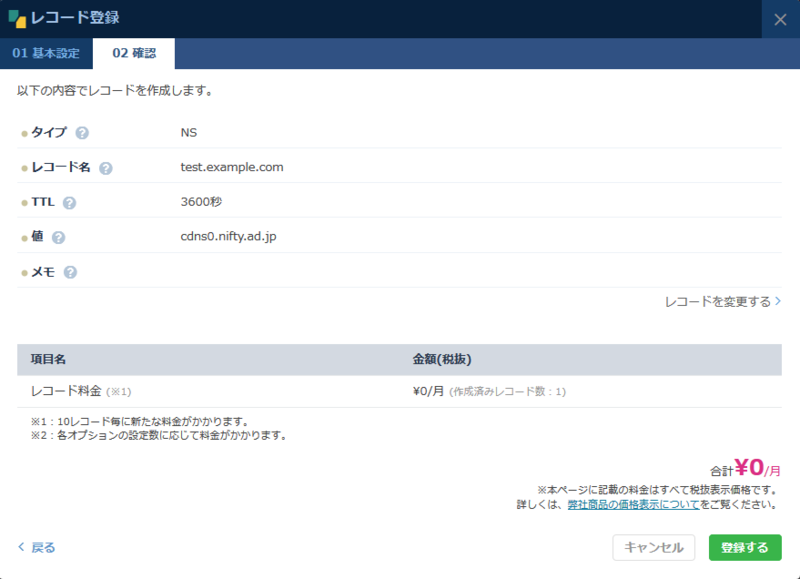
Task: Click the help icon next to メモ
Action: (70, 272)
